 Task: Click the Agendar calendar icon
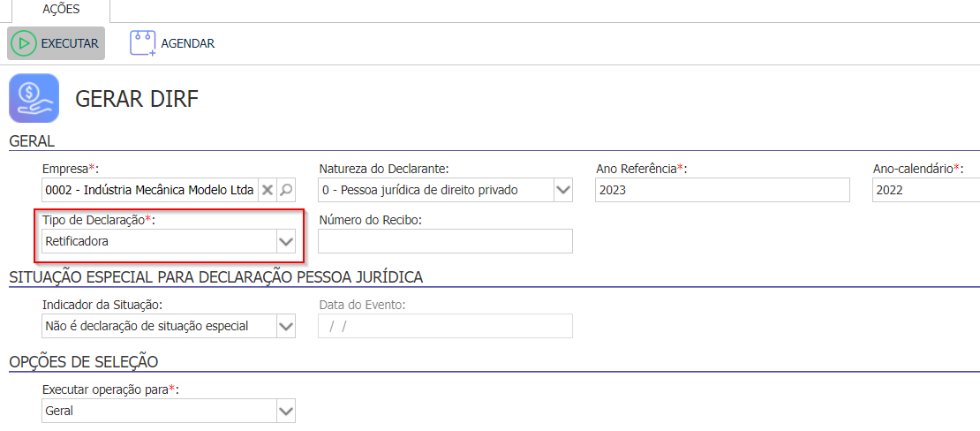point(142,43)
